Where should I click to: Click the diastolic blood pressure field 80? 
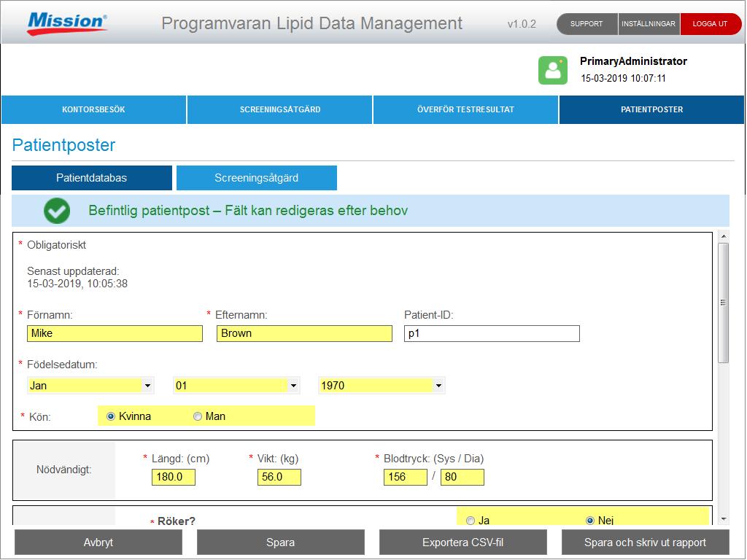pyautogui.click(x=462, y=477)
